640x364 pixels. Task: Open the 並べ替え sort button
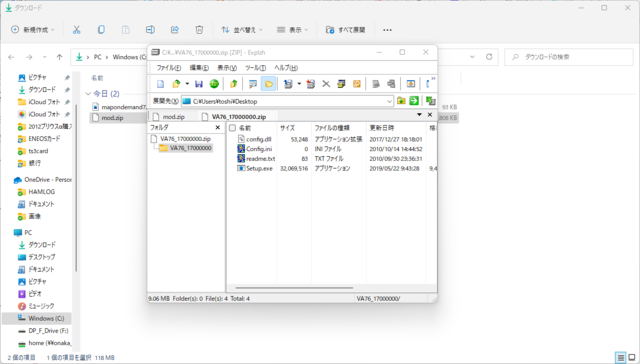click(242, 30)
